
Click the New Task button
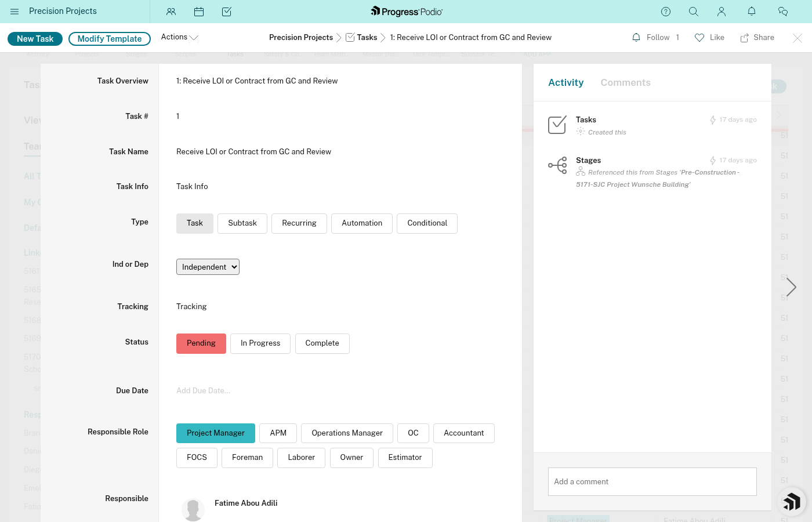(35, 38)
